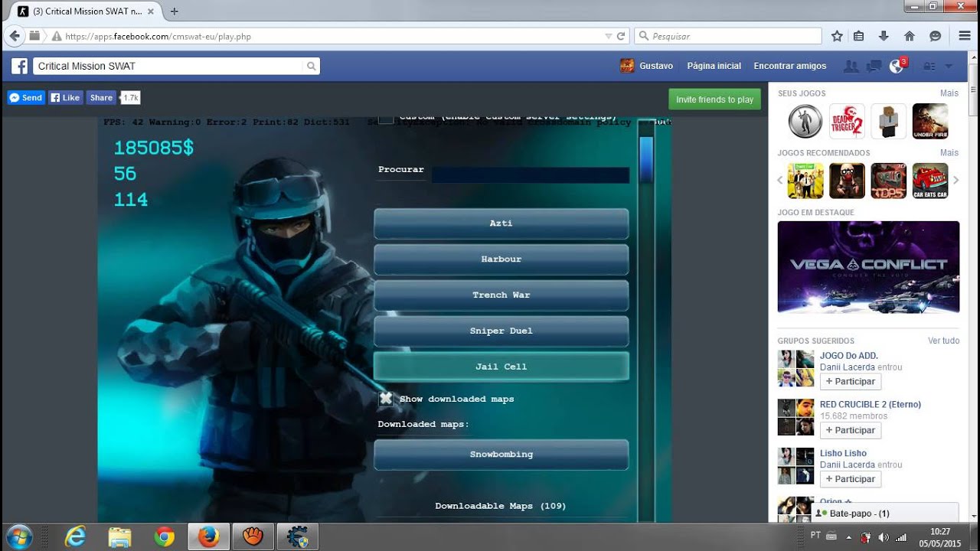This screenshot has height=551, width=980.
Task: Open Encontrar amigos link
Action: point(790,67)
